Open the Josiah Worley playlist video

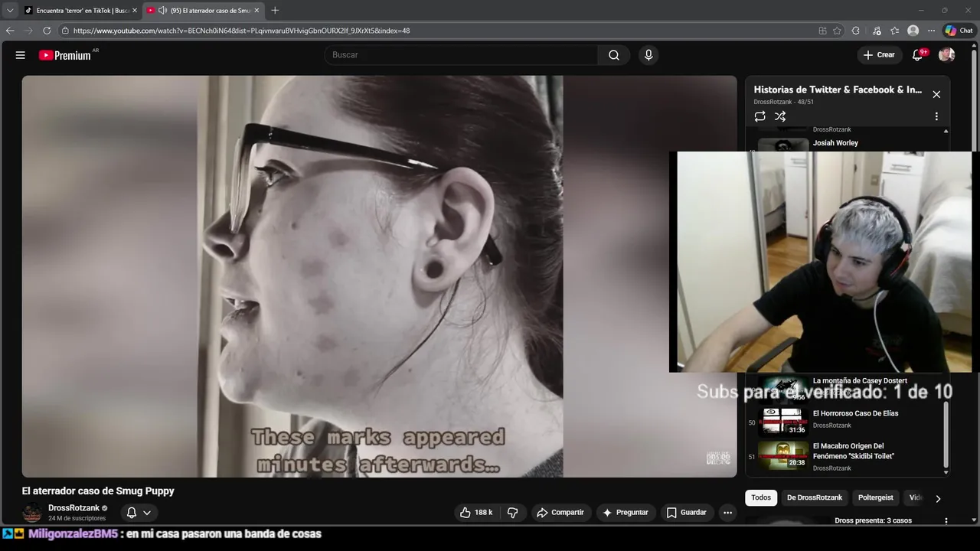(x=835, y=143)
